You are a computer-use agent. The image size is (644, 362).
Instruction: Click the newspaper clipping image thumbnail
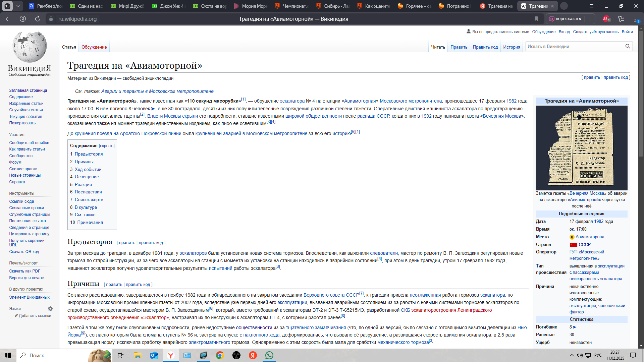(581, 148)
